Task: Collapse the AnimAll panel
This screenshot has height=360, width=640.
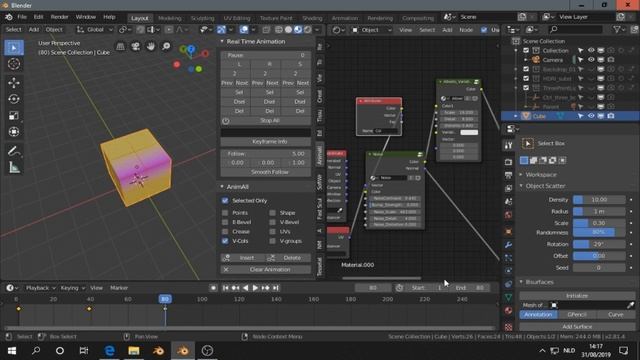Action: [x=222, y=187]
